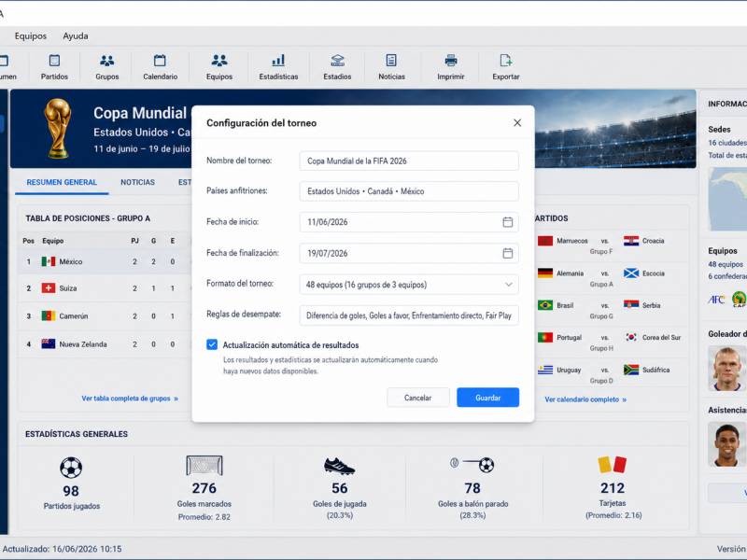This screenshot has width=747, height=560.
Task: Click the Imprimir printer icon
Action: pyautogui.click(x=451, y=61)
